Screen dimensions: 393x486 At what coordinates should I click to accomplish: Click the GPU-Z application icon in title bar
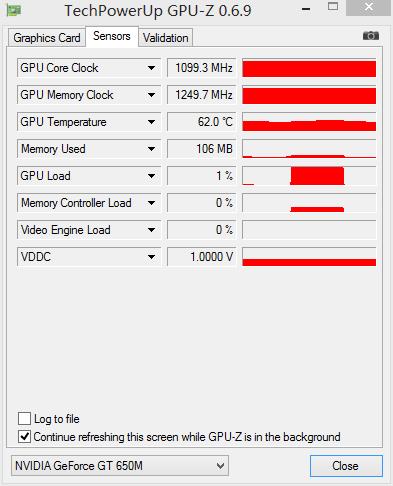(14, 10)
